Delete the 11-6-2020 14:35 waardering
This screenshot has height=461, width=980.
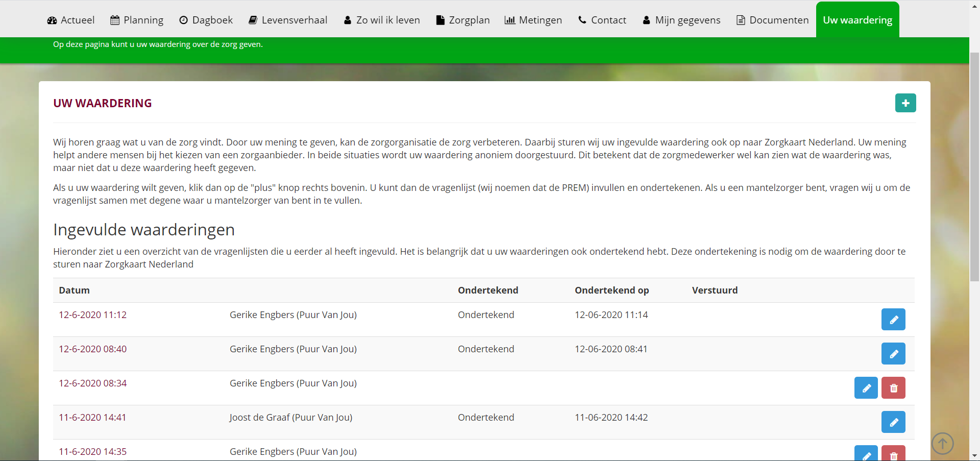pyautogui.click(x=893, y=454)
